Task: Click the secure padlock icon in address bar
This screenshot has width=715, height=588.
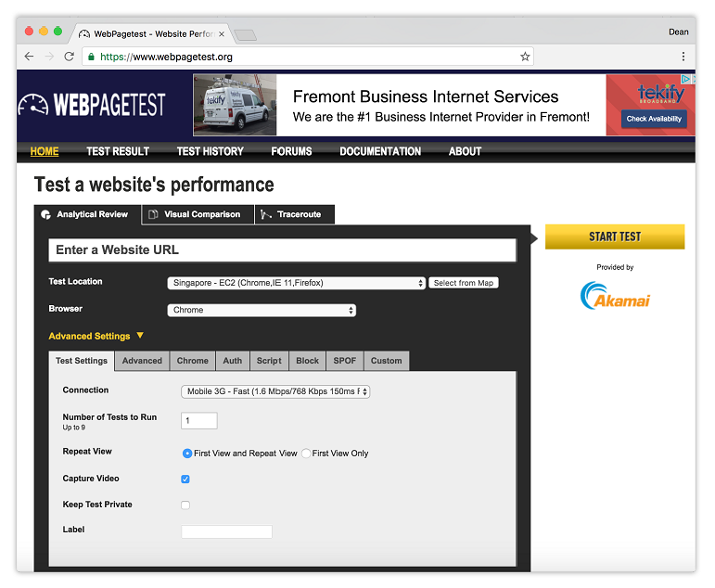Action: (91, 57)
